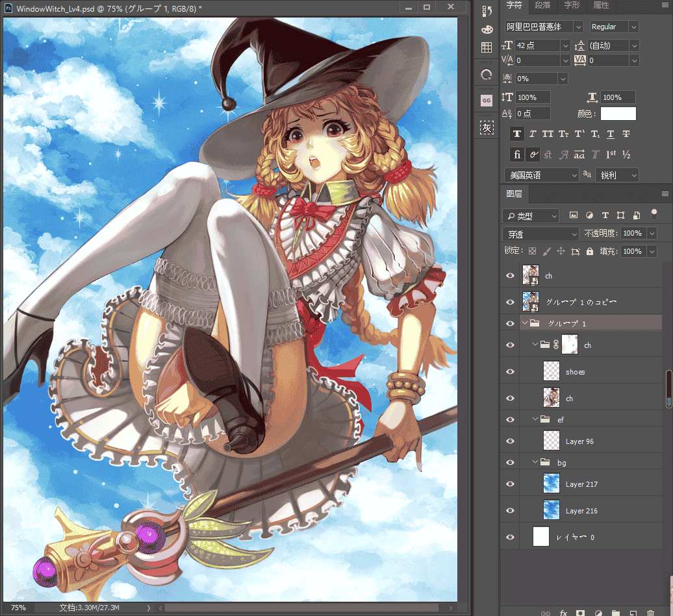Toggle faux bold text style

pyautogui.click(x=517, y=134)
